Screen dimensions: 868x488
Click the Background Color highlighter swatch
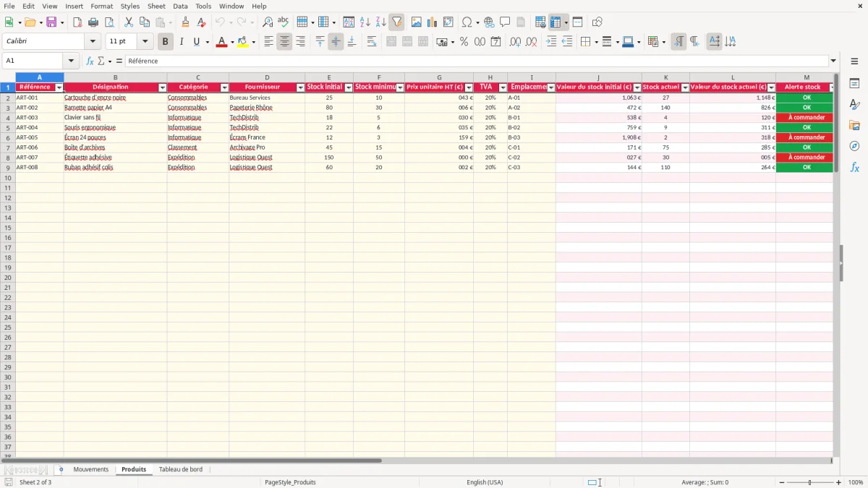coord(243,42)
